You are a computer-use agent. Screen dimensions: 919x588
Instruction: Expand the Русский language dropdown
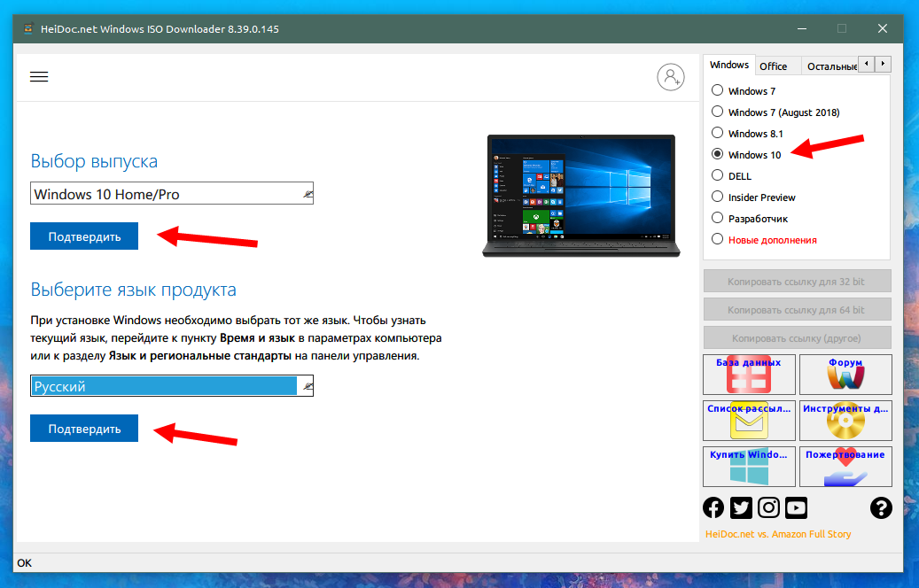point(172,386)
